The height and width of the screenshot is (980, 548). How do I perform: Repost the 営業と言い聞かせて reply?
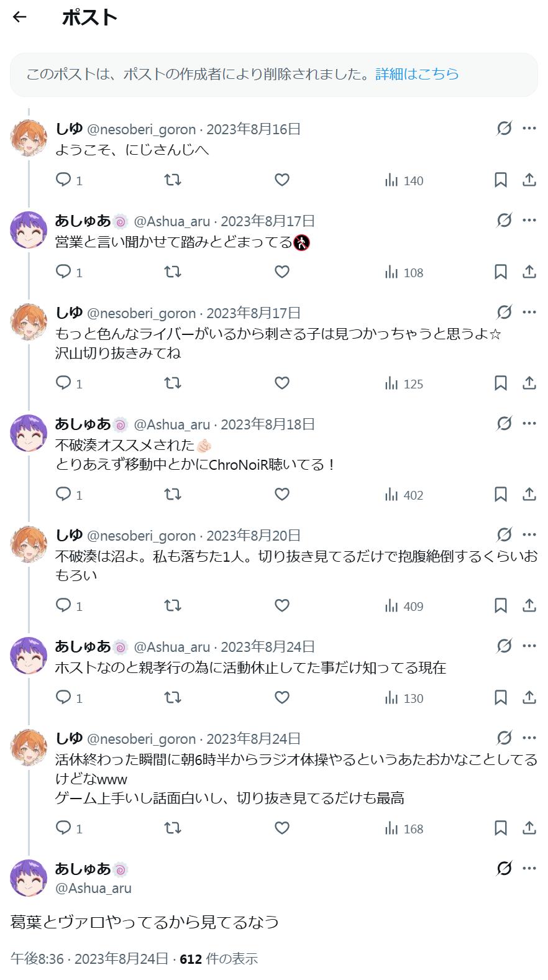point(173,272)
